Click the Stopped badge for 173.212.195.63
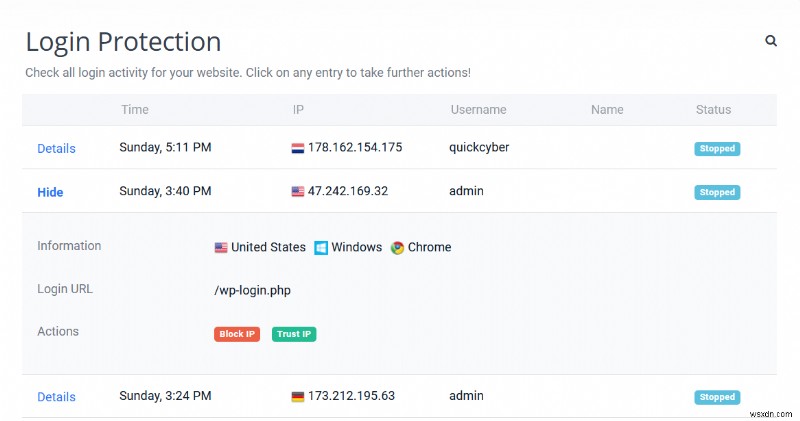The width and height of the screenshot is (800, 421). (x=717, y=397)
